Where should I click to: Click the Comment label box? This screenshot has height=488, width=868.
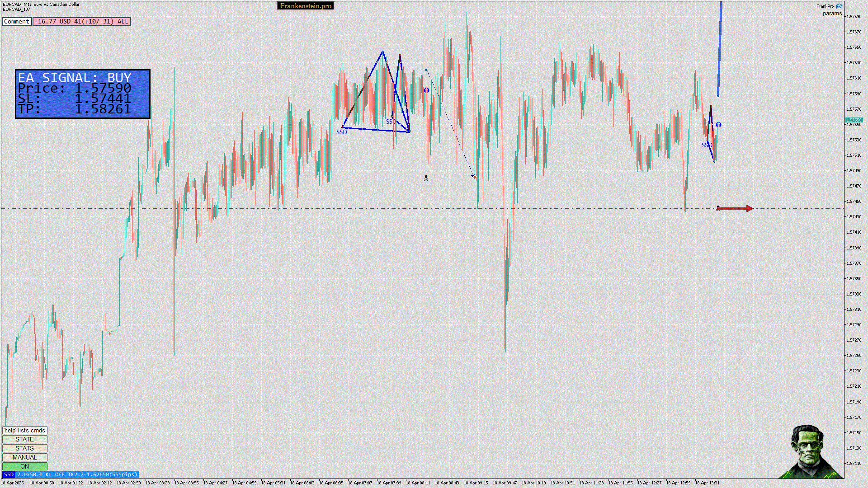pos(17,21)
